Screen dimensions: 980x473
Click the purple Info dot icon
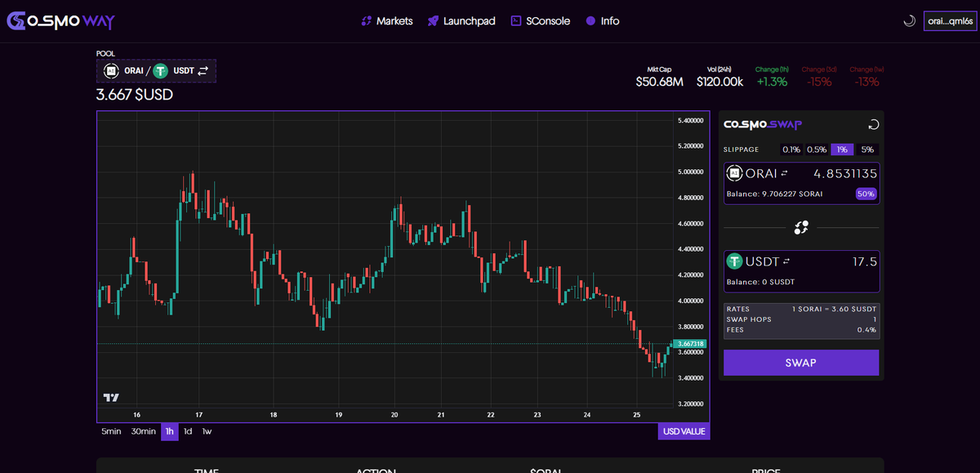tap(590, 20)
